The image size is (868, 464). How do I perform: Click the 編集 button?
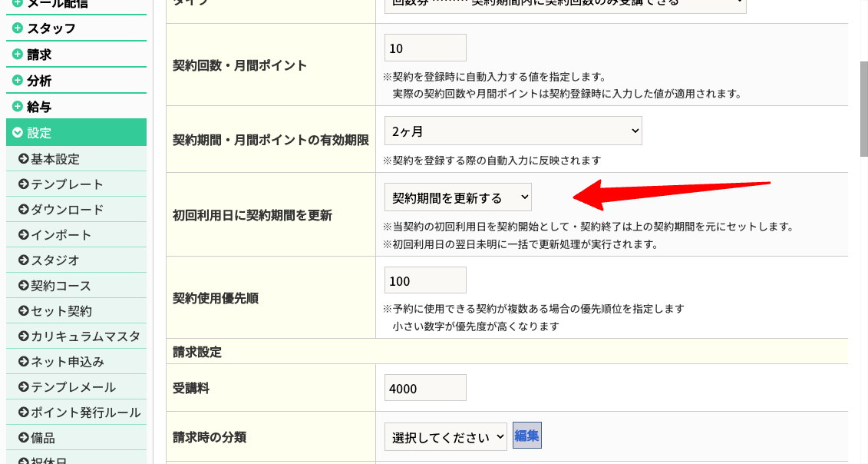click(526, 436)
